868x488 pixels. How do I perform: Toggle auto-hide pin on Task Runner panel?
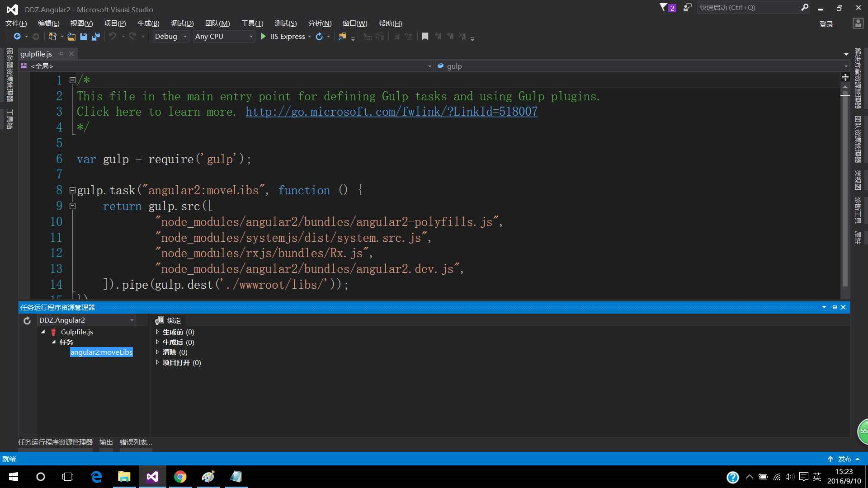(834, 307)
